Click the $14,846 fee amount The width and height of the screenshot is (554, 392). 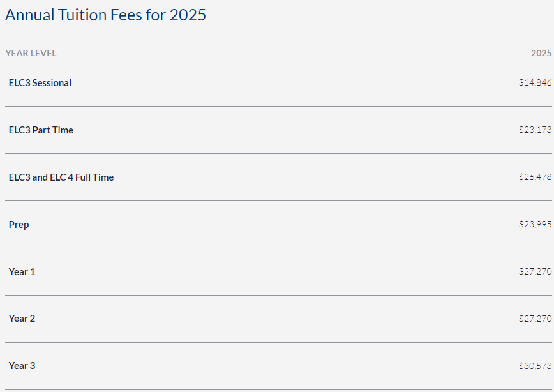click(535, 82)
